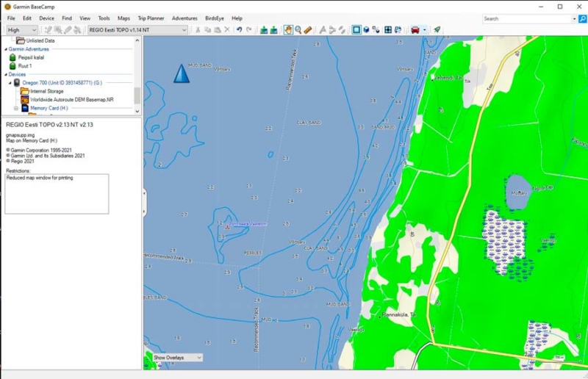Click the Copy icon in toolbar
Image resolution: width=588 pixels, height=379 pixels.
click(x=207, y=29)
